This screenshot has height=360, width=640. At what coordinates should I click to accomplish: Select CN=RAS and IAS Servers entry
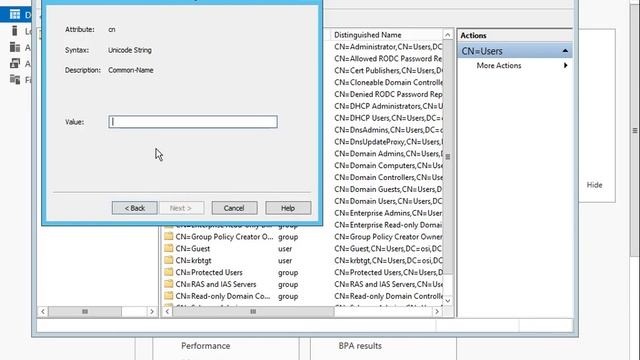tap(216, 284)
